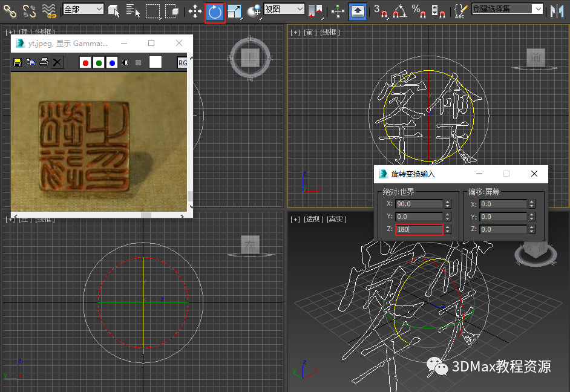Open the [透视] perspective view label menu
570x392 pixels.
pyautogui.click(x=312, y=219)
